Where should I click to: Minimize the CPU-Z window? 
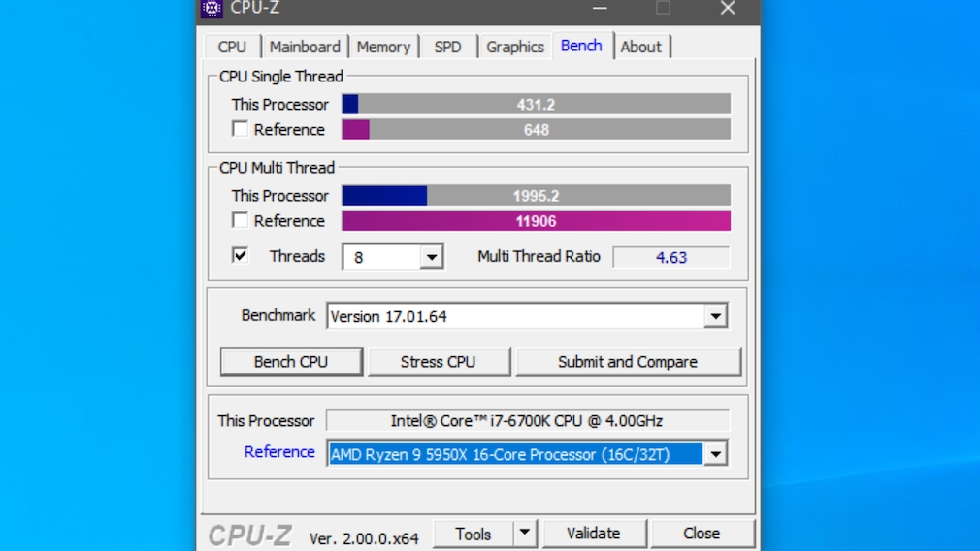[x=600, y=8]
